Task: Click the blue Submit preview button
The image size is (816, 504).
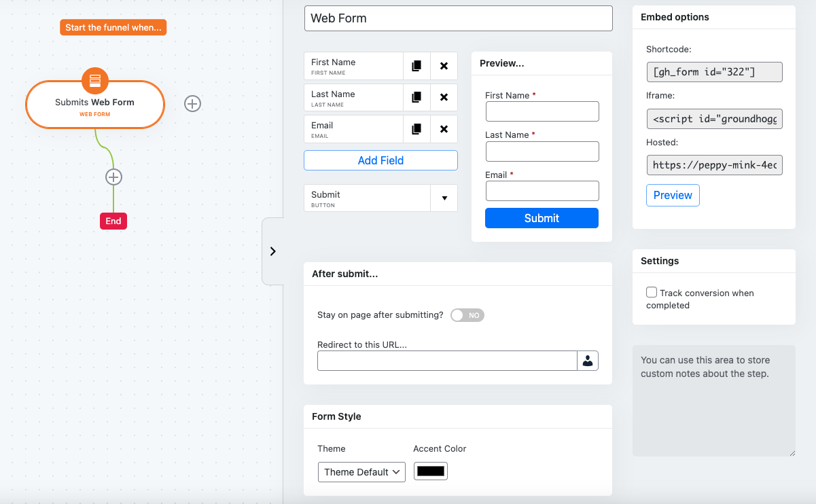Action: pyautogui.click(x=542, y=218)
